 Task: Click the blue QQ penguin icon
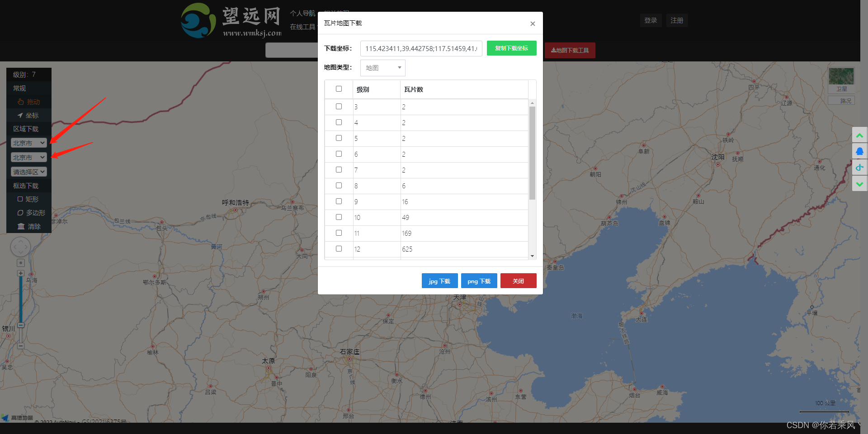[x=859, y=151]
